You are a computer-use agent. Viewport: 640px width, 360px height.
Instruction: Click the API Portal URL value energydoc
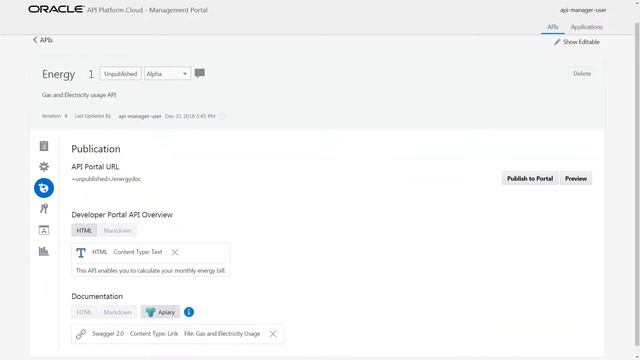106,179
